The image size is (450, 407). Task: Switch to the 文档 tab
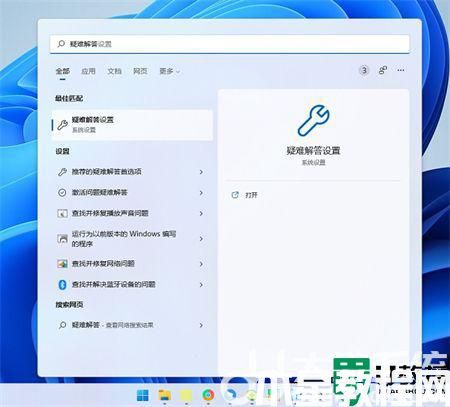[114, 71]
